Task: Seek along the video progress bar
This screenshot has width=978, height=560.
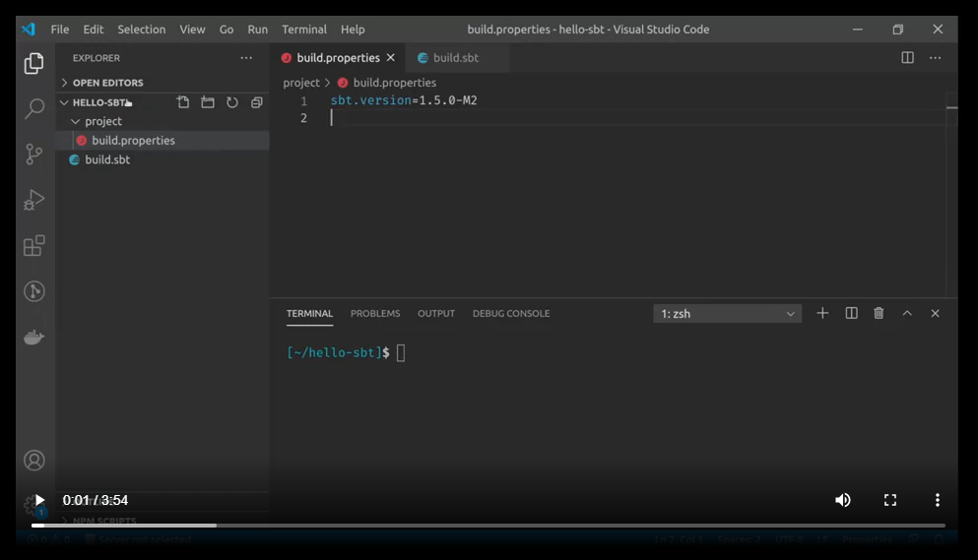Action: tap(489, 526)
